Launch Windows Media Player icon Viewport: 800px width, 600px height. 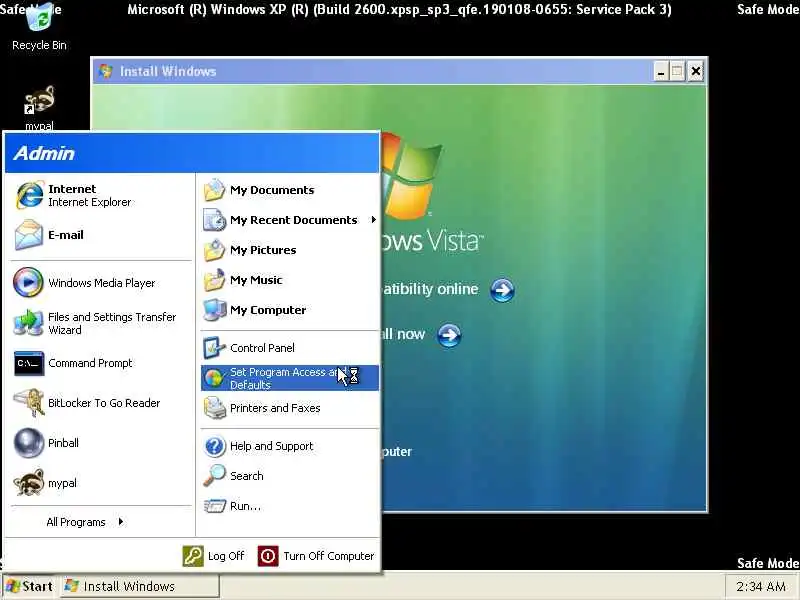click(x=28, y=282)
